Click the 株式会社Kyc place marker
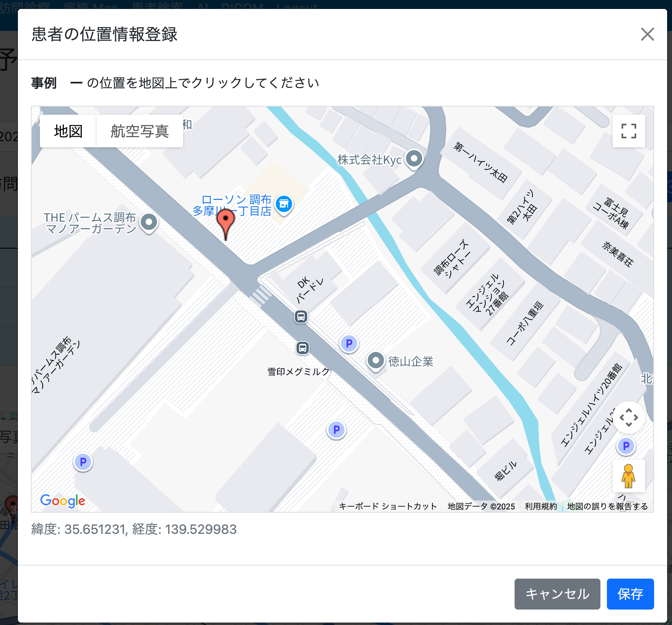This screenshot has width=672, height=625. [x=414, y=158]
